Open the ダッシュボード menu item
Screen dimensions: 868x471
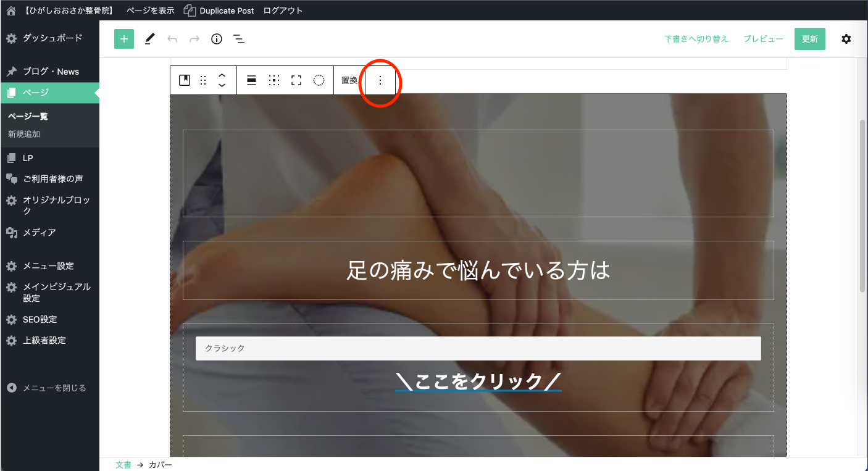(x=52, y=38)
